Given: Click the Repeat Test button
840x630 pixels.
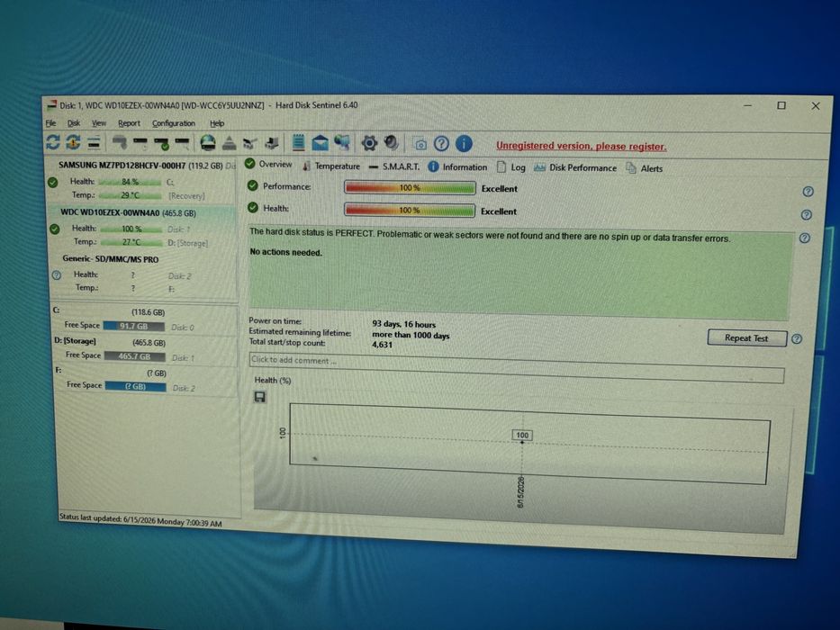Looking at the screenshot, I should 746,338.
